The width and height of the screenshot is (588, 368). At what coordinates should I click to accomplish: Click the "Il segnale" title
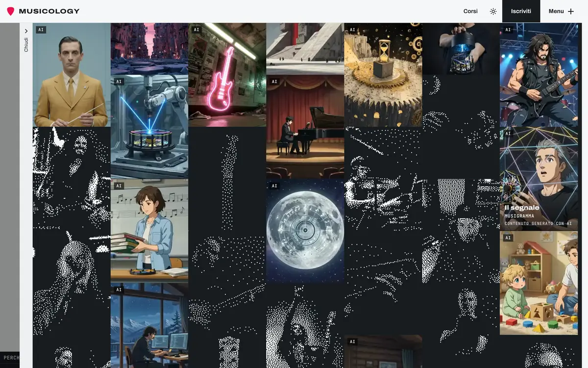coord(522,208)
